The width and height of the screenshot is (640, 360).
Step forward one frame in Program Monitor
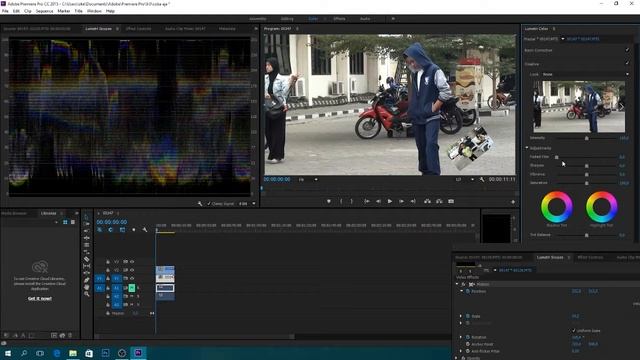click(x=401, y=201)
